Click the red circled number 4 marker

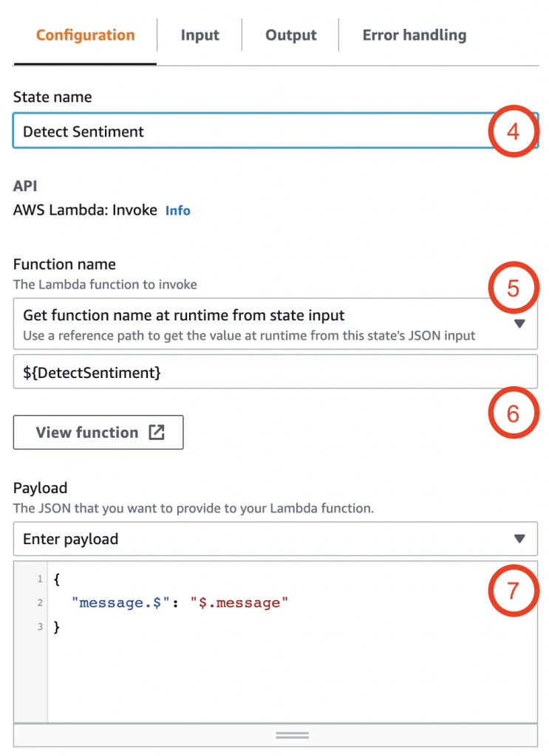[514, 131]
